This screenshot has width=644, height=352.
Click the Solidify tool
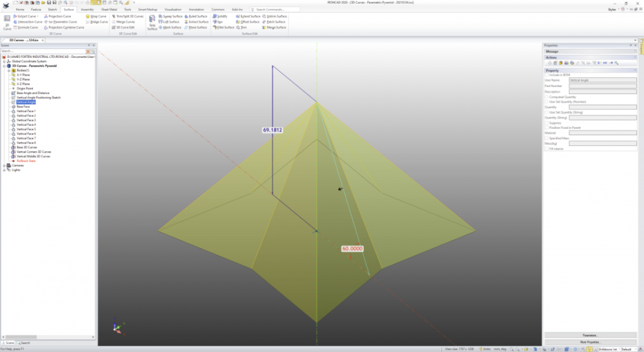220,17
